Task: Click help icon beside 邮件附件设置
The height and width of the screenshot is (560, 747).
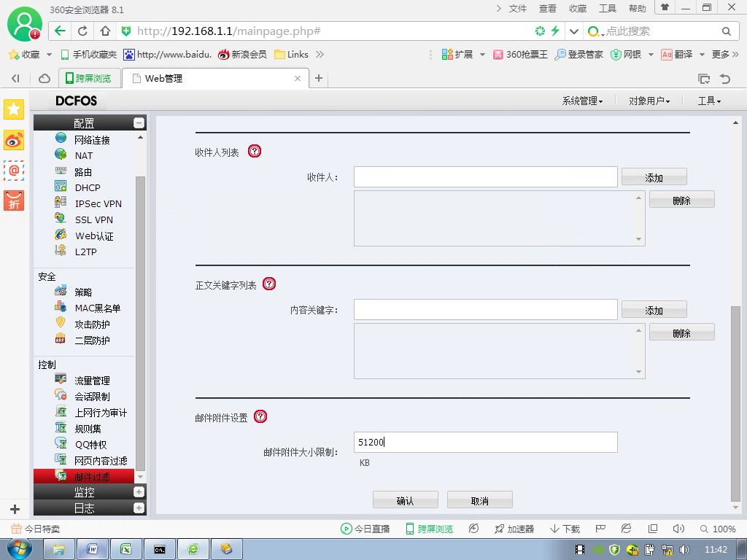Action: click(x=260, y=416)
